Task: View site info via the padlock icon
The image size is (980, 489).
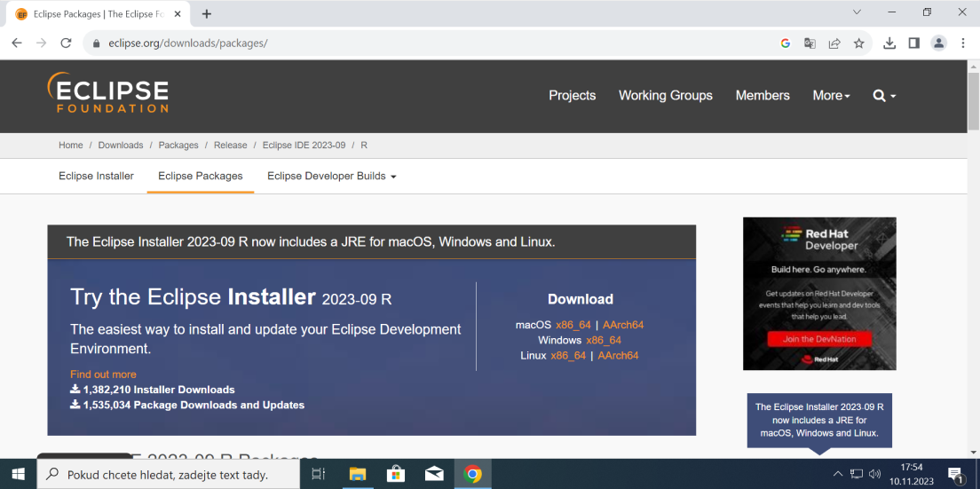Action: (x=96, y=43)
